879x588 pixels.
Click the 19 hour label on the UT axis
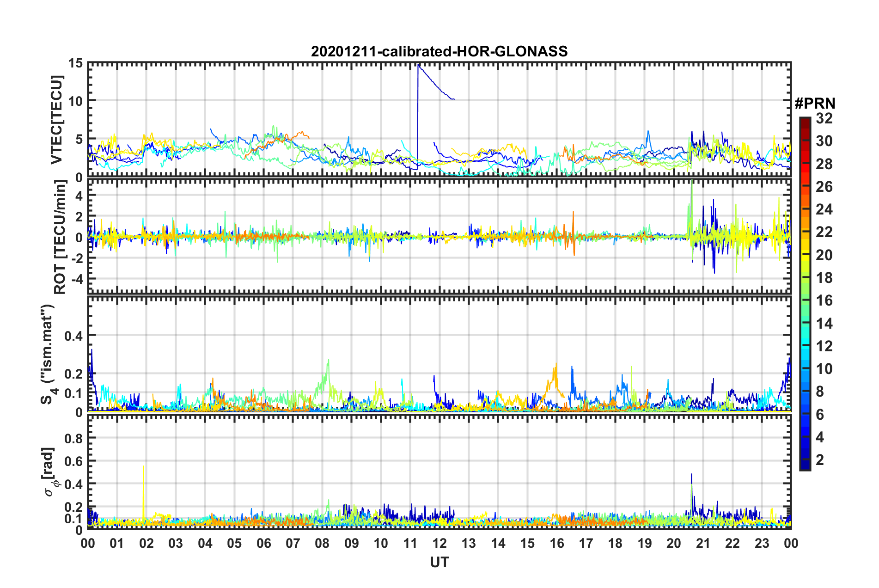tap(645, 543)
